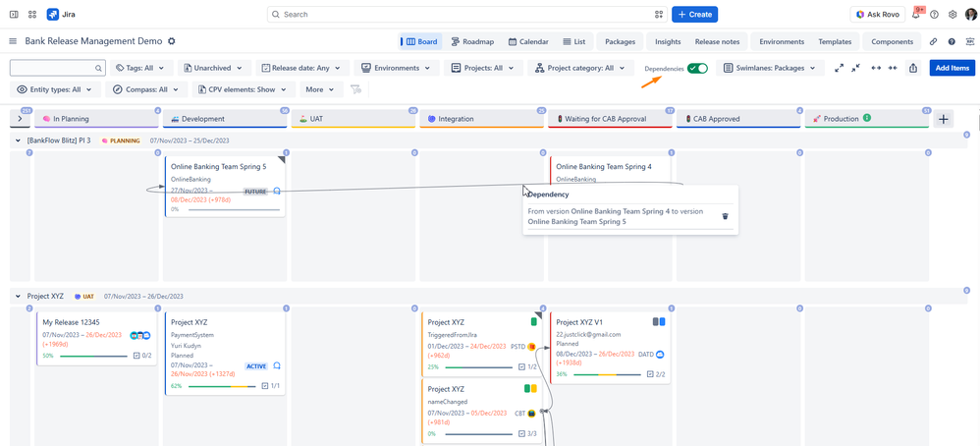Expand the hidden first column chevron
The width and height of the screenshot is (980, 446).
[20, 119]
